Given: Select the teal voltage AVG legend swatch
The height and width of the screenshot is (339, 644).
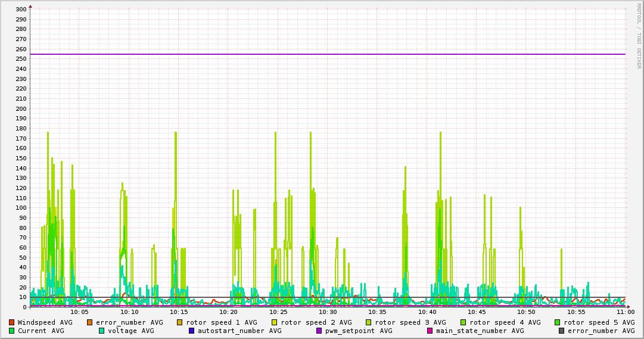Looking at the screenshot, I should point(102,331).
